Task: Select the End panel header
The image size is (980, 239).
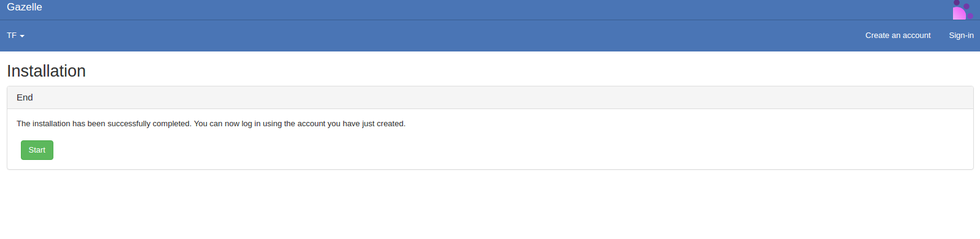Action: click(x=490, y=97)
